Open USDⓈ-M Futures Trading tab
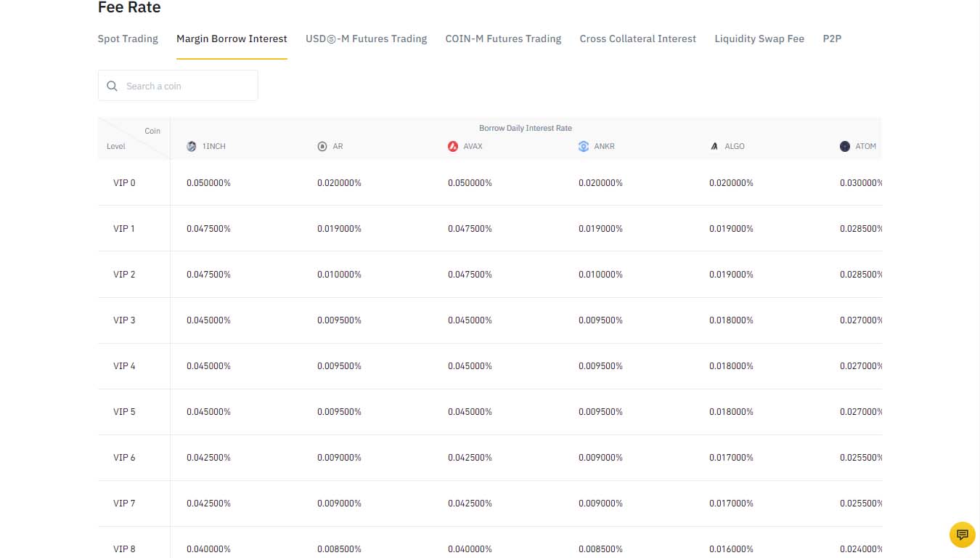 [x=367, y=39]
